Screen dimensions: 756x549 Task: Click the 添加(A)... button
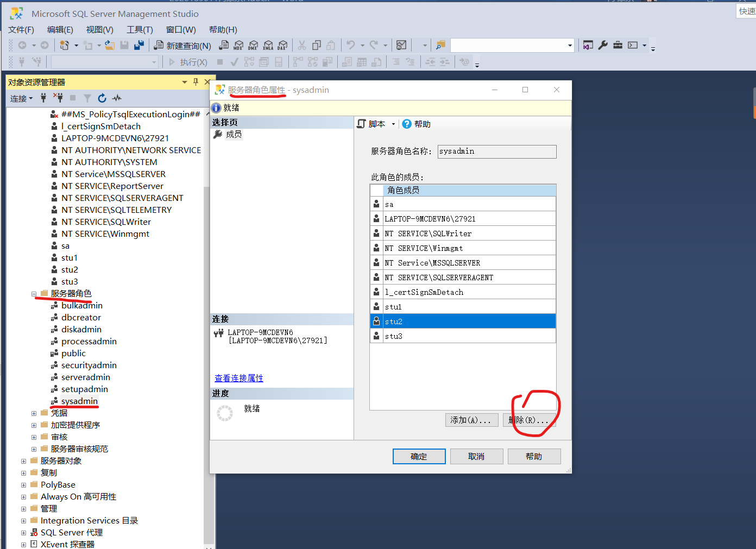(x=471, y=420)
